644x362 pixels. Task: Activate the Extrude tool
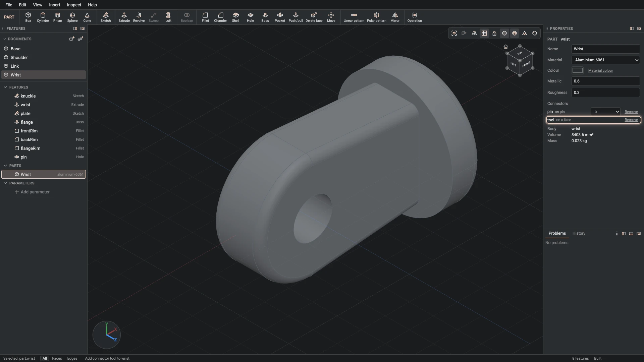coord(124,17)
